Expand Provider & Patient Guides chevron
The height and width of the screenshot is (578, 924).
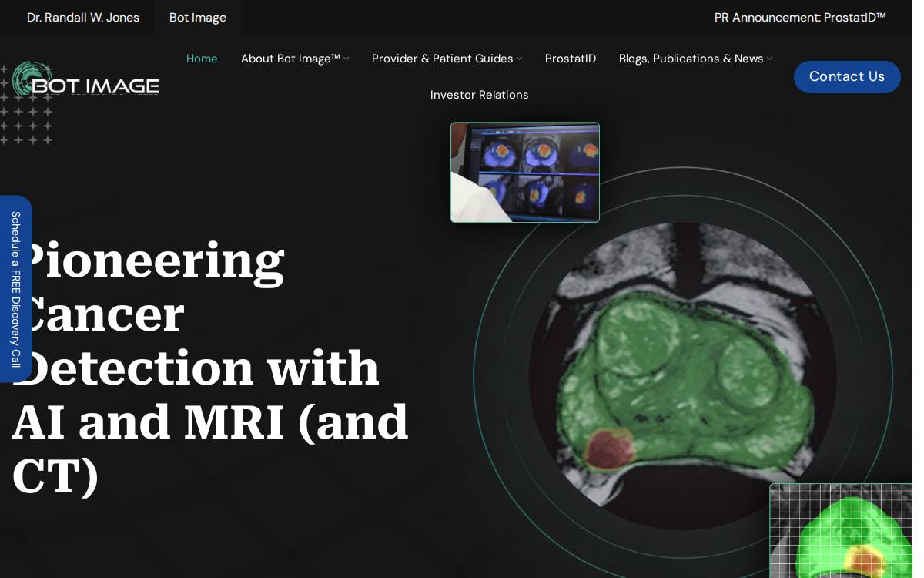tap(520, 59)
